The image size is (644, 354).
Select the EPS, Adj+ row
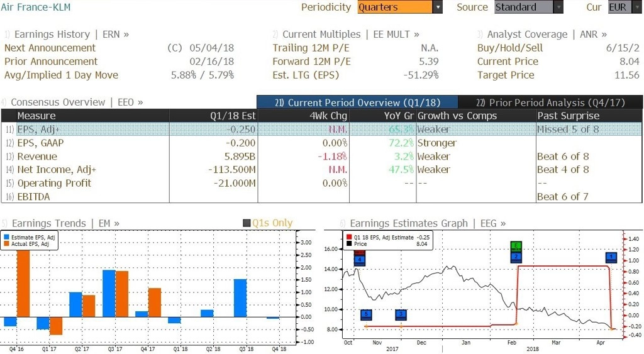pos(321,130)
